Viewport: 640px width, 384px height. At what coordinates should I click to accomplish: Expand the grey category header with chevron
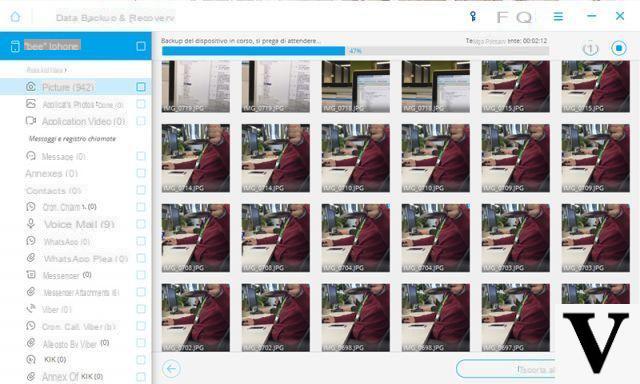(46, 70)
